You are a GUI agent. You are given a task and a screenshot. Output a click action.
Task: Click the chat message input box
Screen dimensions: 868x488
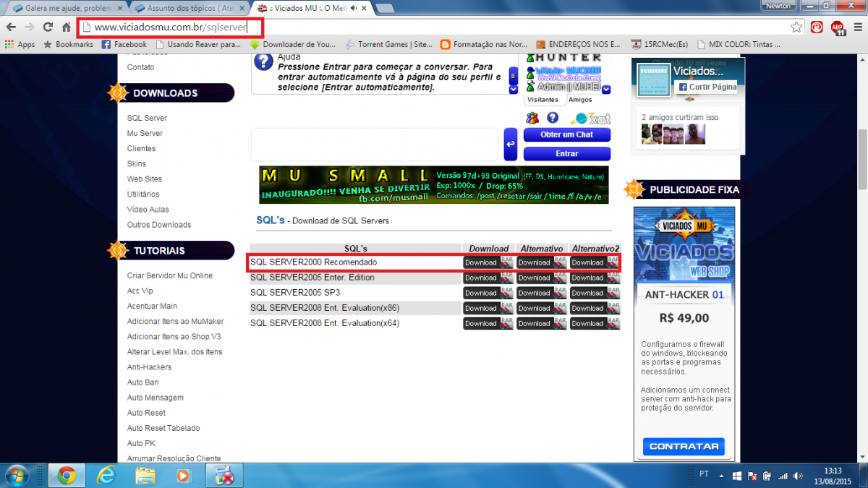click(x=375, y=144)
